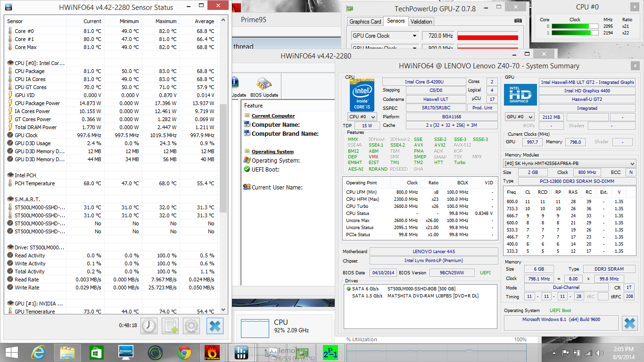Select the PCH Temperature sensor row
This screenshot has height=362, width=644.
(x=111, y=183)
